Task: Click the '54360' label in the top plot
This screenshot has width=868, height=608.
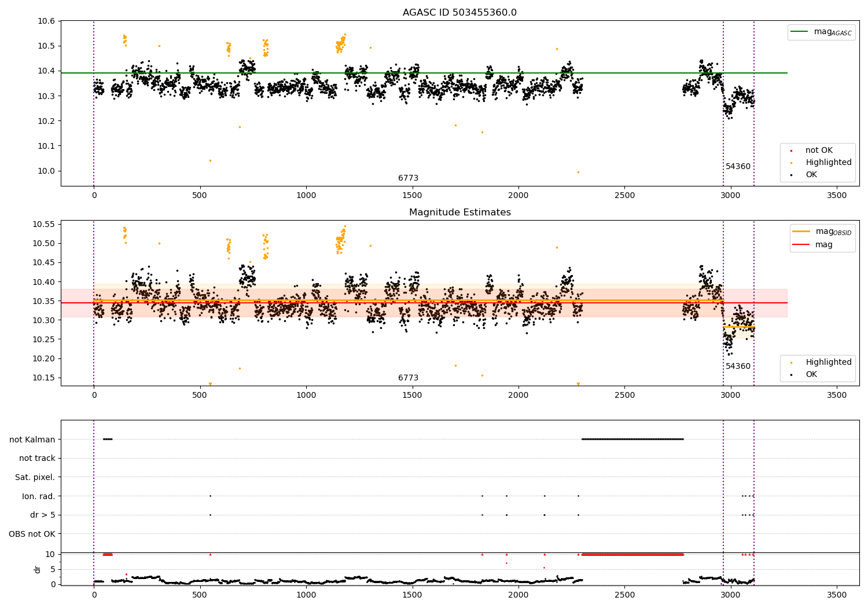Action: (x=738, y=167)
